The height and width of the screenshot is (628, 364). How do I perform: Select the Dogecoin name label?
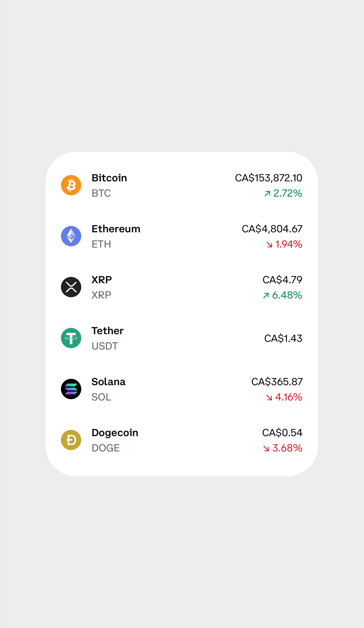pyautogui.click(x=115, y=433)
